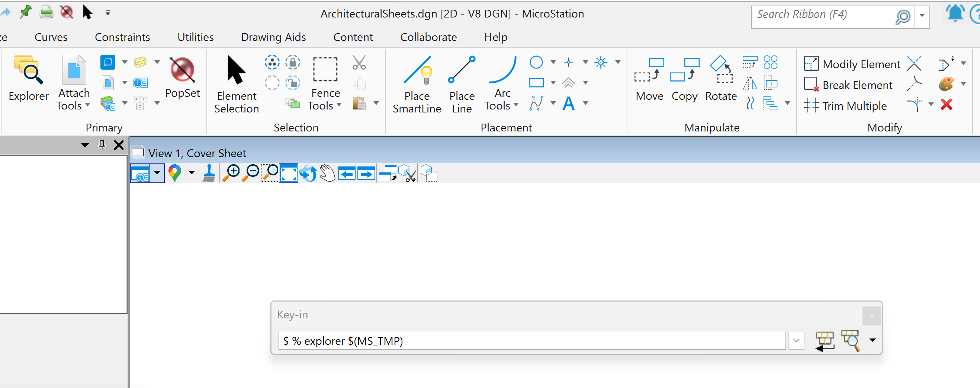The image size is (980, 388).
Task: Open the left panel options dropdown arrow
Action: pos(85,145)
